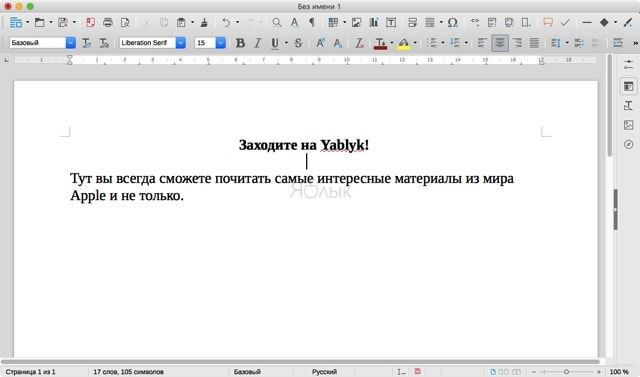Expand the Highlighting Color dropdown arrow
This screenshot has height=377, width=640.
pyautogui.click(x=415, y=43)
